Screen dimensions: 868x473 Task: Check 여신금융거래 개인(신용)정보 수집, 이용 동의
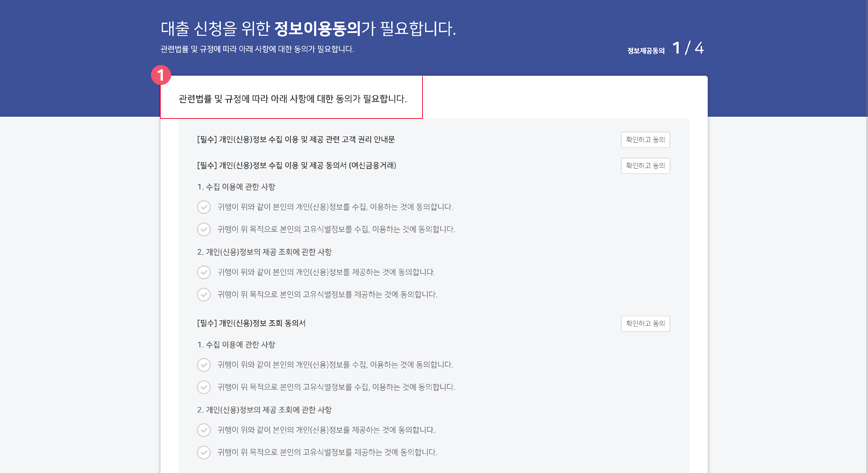click(x=204, y=207)
